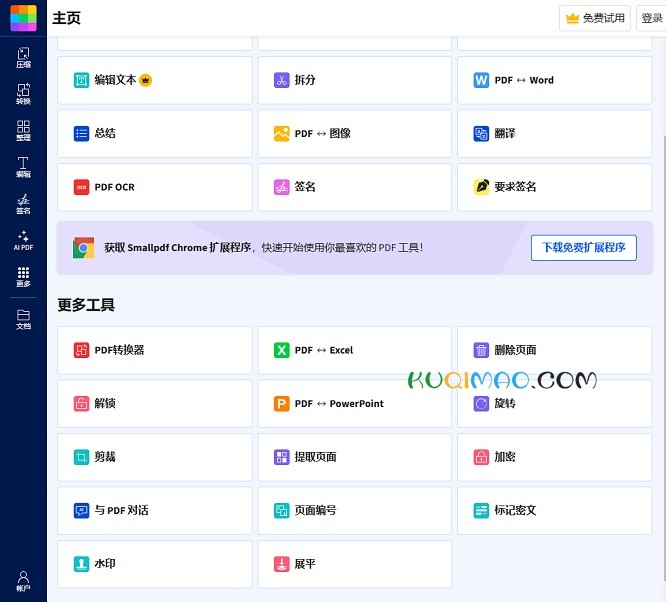Click the Summarize (总结) list icon
Image resolution: width=666 pixels, height=602 pixels.
coord(81,133)
